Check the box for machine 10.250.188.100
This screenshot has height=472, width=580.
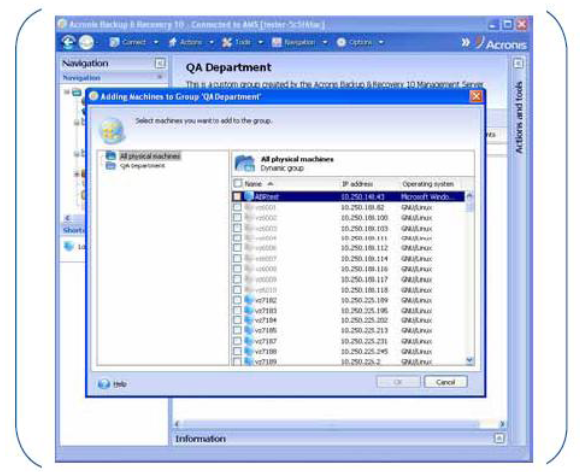tap(237, 218)
